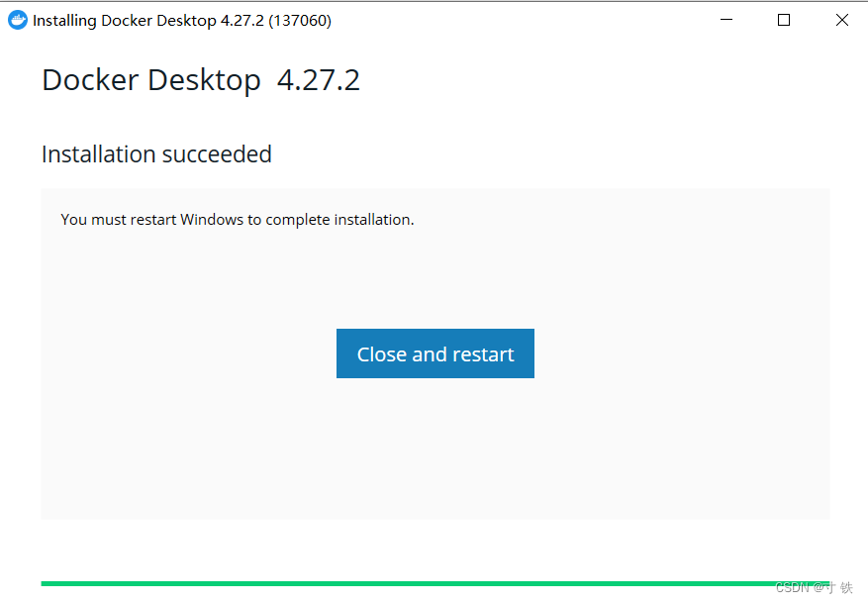Click the Docker whale icon in title bar
This screenshot has width=868, height=603.
18,20
